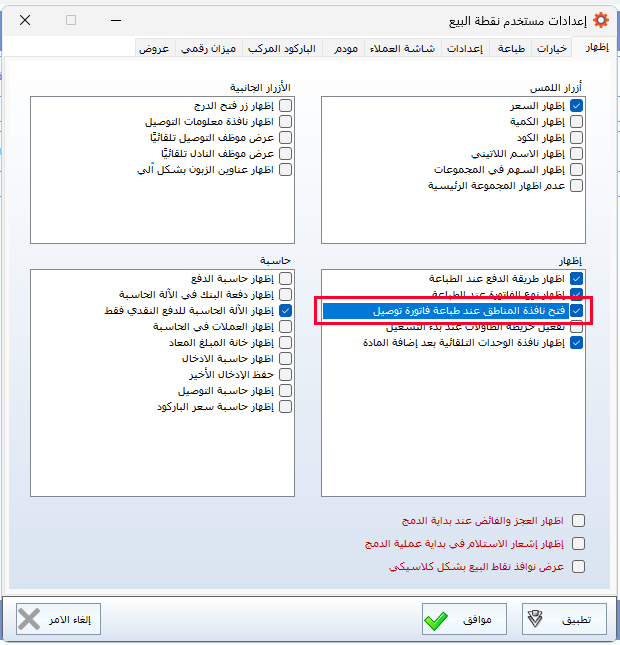Click the green checkmark icon on موافق
The height and width of the screenshot is (645, 620).
coord(435,620)
